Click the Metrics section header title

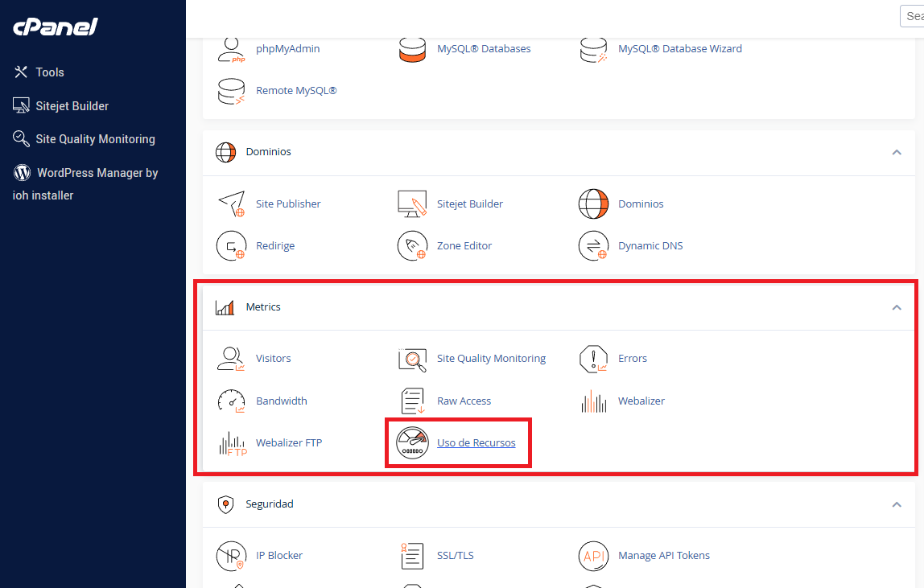[263, 307]
